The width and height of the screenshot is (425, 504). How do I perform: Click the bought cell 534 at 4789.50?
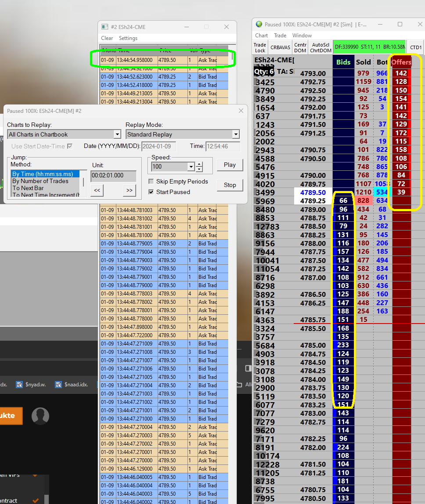coord(382,192)
